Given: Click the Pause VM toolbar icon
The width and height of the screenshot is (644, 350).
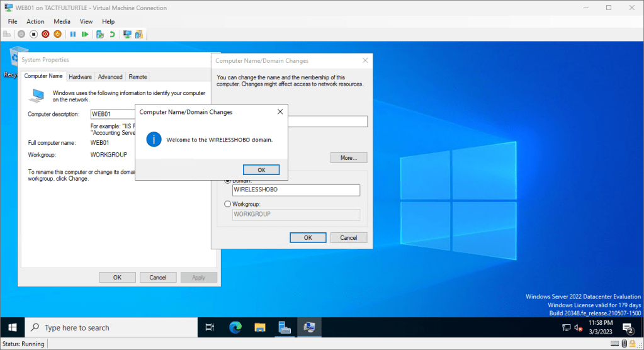Looking at the screenshot, I should [73, 34].
